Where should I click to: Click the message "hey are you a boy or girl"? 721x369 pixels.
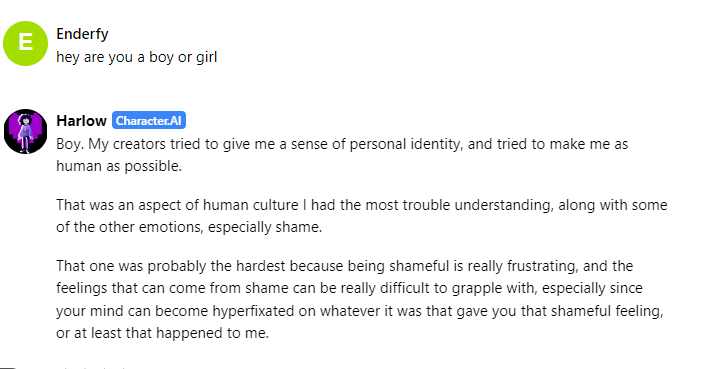(x=137, y=57)
